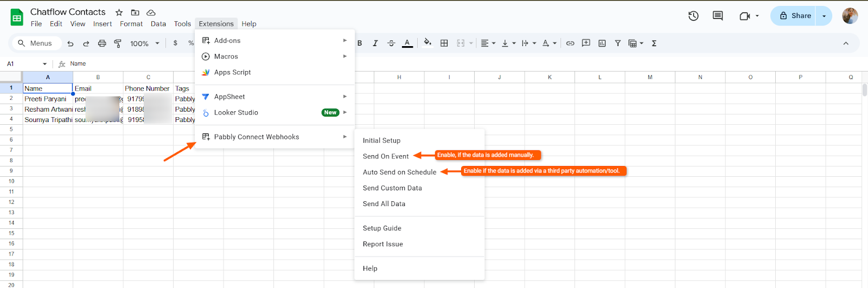Expand the Macros submenu
868x288 pixels.
tap(275, 56)
